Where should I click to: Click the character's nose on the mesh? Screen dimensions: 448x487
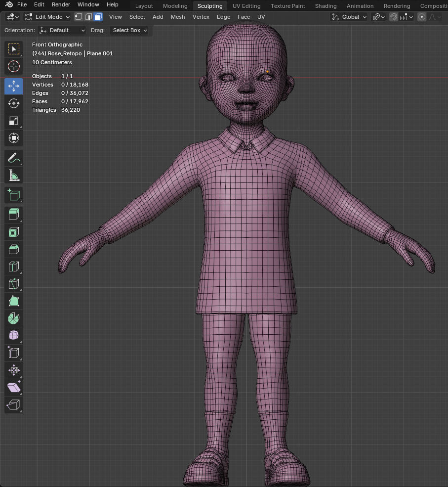(x=246, y=89)
